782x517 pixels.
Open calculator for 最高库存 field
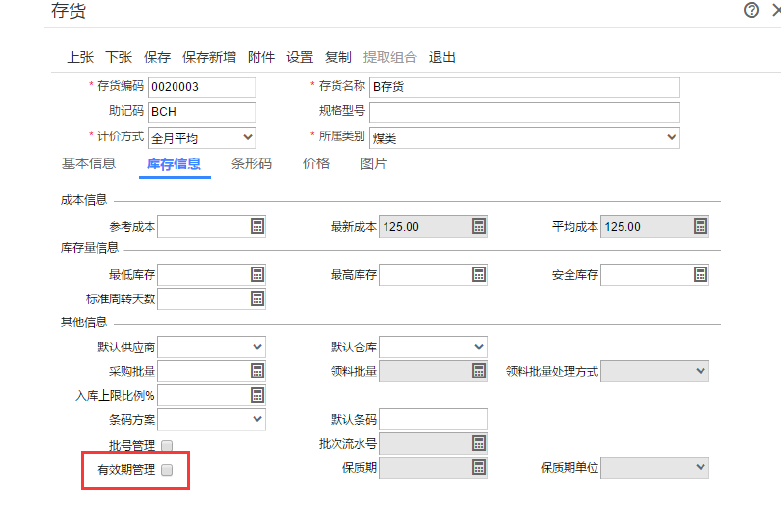pyautogui.click(x=479, y=275)
